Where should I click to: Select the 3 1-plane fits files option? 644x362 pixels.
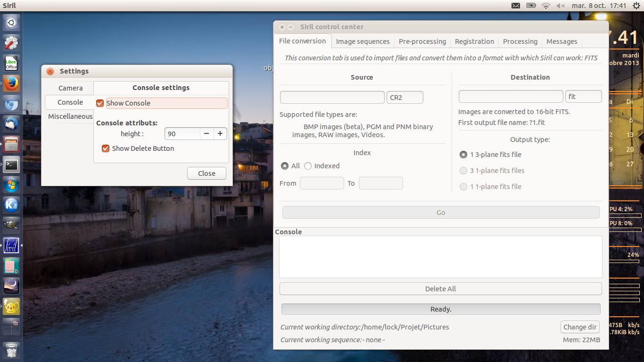pyautogui.click(x=463, y=171)
